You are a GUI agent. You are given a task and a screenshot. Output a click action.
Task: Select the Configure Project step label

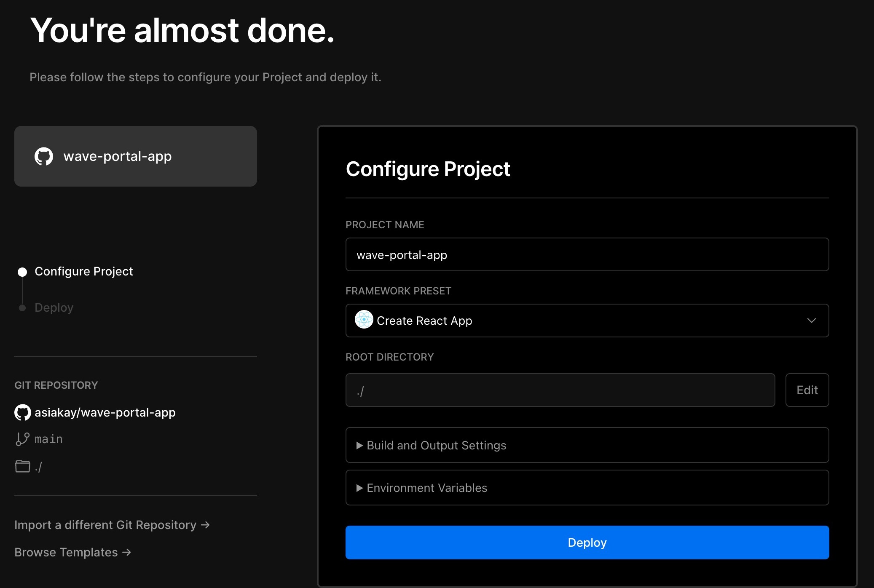point(83,271)
